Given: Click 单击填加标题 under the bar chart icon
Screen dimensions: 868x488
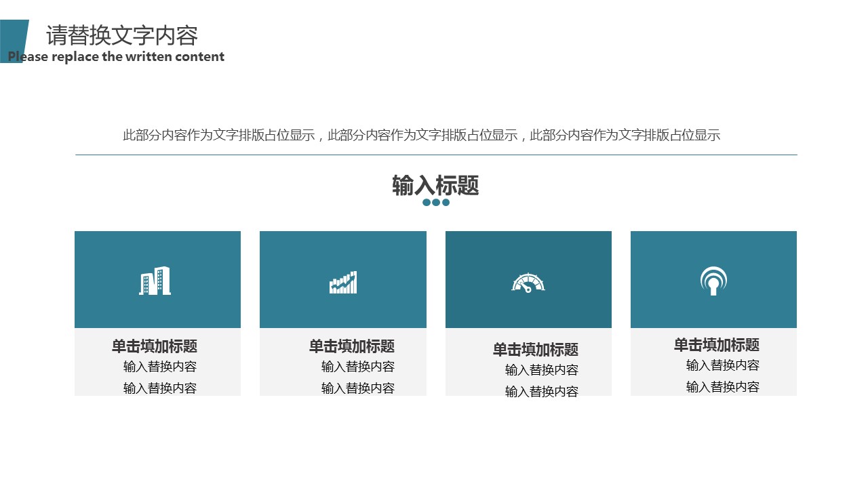Looking at the screenshot, I should tap(352, 346).
